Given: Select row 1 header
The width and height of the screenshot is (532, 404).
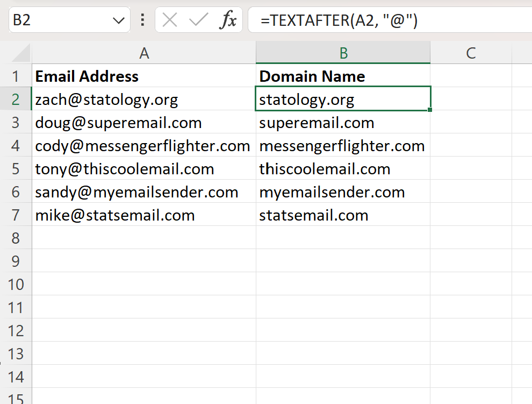Looking at the screenshot, I should pyautogui.click(x=16, y=76).
